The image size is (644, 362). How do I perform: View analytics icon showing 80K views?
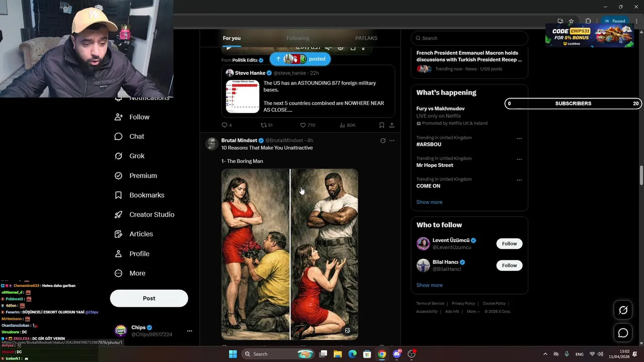[348, 125]
